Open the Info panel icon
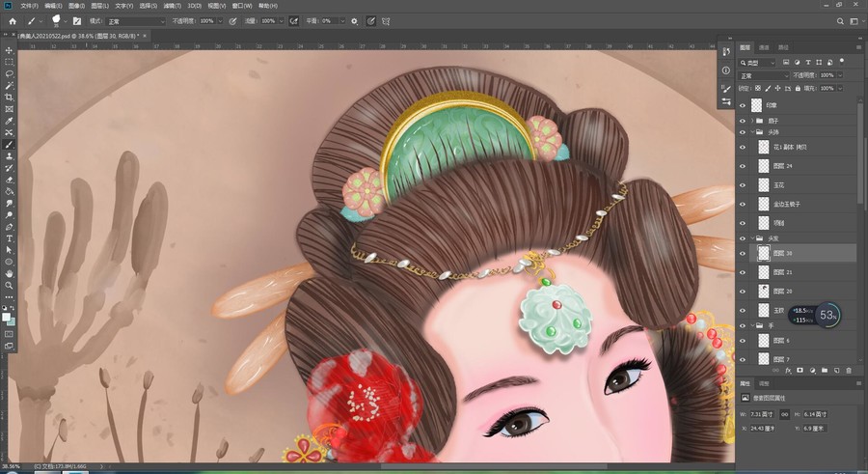 click(x=725, y=70)
